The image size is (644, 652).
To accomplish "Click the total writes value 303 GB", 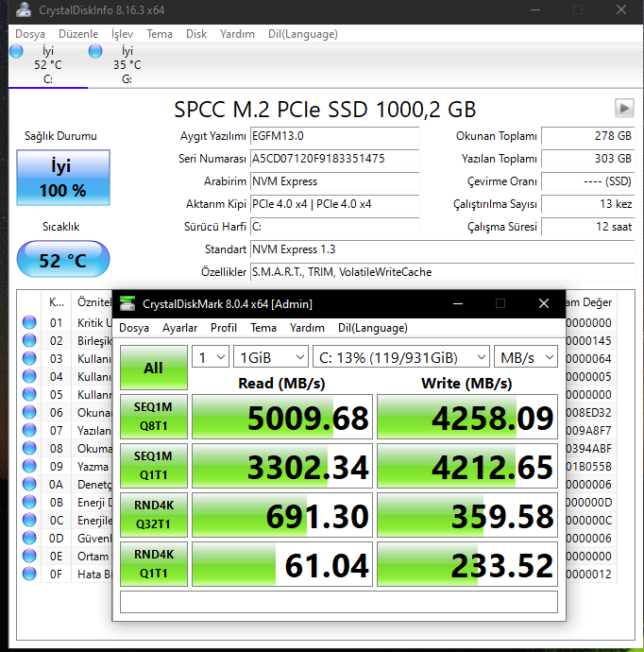I will click(588, 159).
